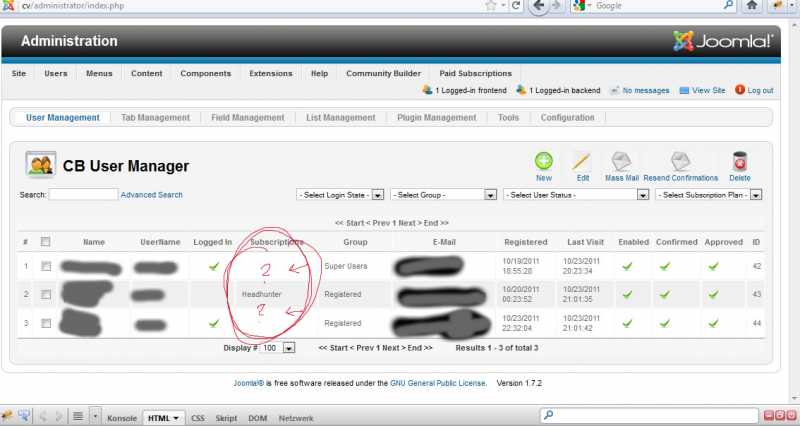Image resolution: width=800 pixels, height=426 pixels.
Task: Toggle Enabled checkmark for user ID 42
Action: coord(627,266)
